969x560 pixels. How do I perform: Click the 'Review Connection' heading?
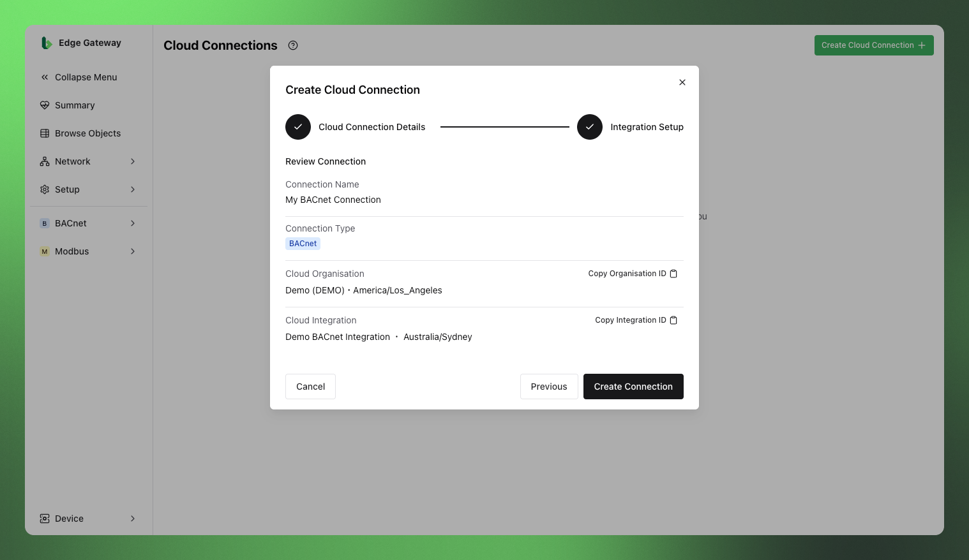coord(326,161)
